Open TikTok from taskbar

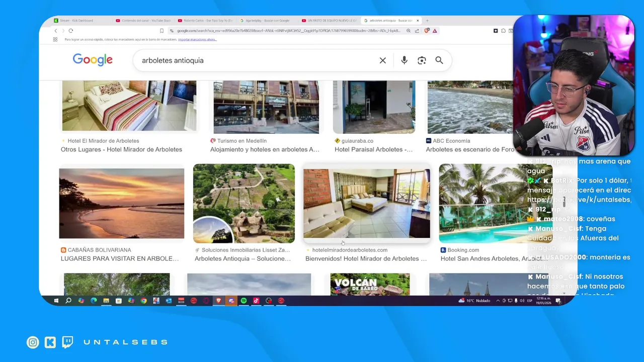(x=256, y=301)
